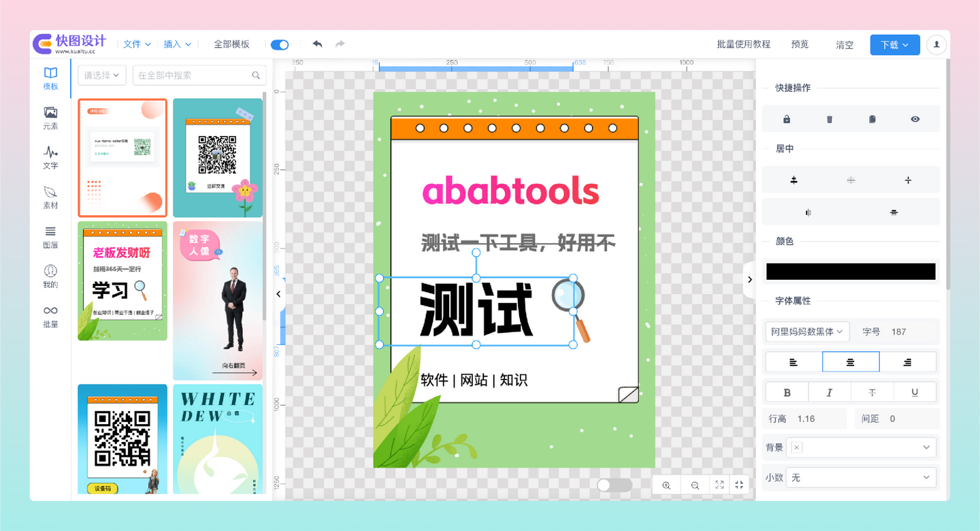This screenshot has height=531, width=980.
Task: Click the middle greyed 居中 alignment icon
Action: coord(851,180)
